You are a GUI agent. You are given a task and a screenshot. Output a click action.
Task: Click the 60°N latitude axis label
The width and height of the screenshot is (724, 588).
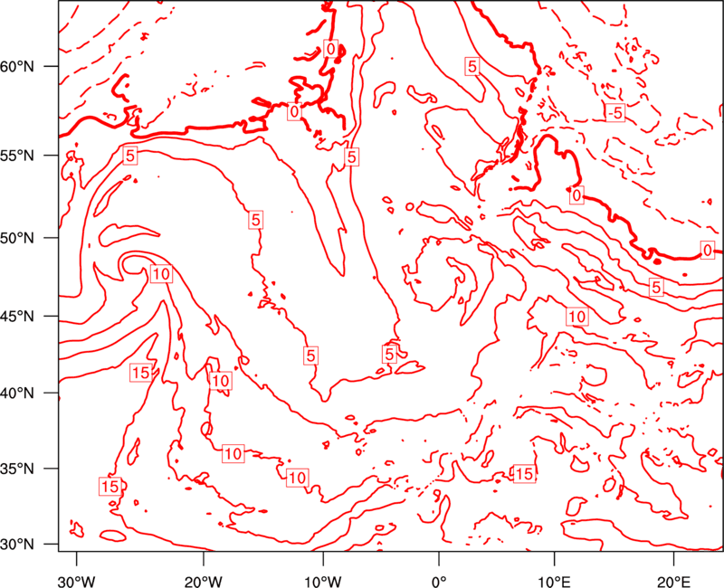[17, 67]
